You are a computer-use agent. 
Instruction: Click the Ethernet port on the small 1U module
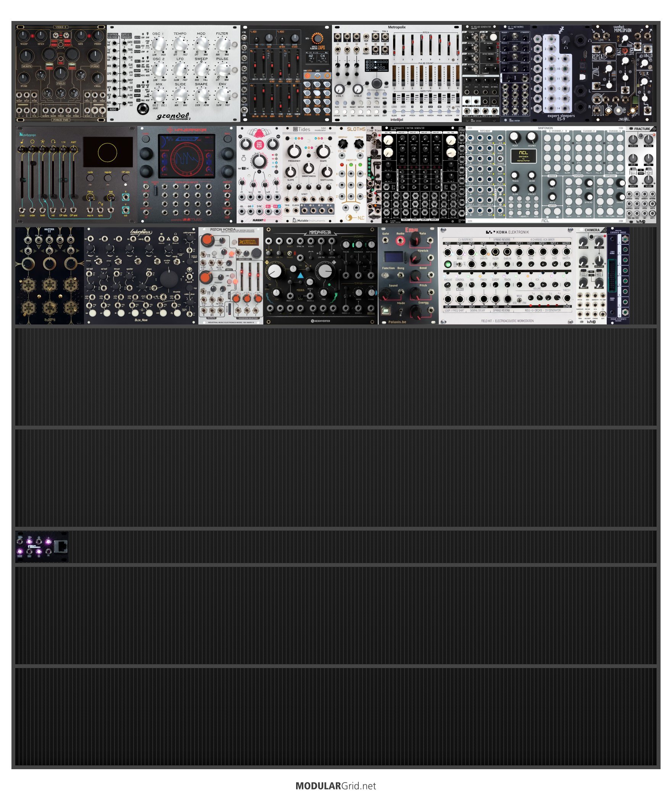61,547
